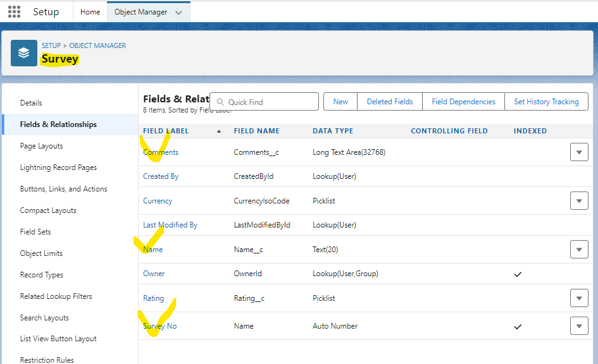Open List View Button Layout
Screen dimensions: 598x364
point(58,339)
